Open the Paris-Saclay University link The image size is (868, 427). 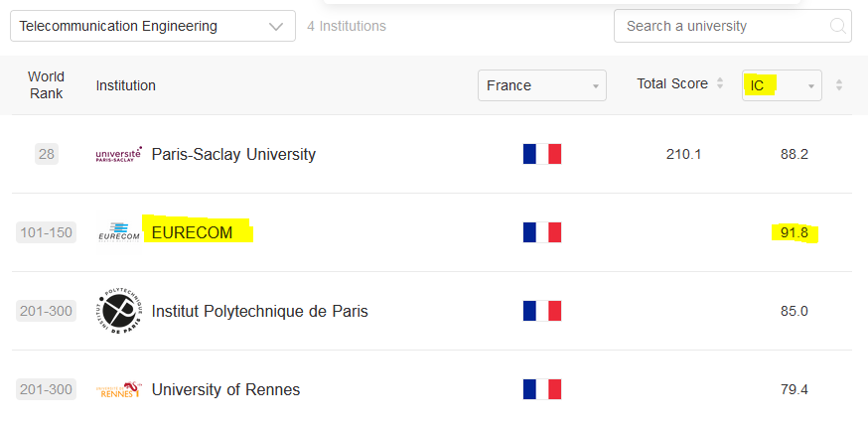[233, 154]
